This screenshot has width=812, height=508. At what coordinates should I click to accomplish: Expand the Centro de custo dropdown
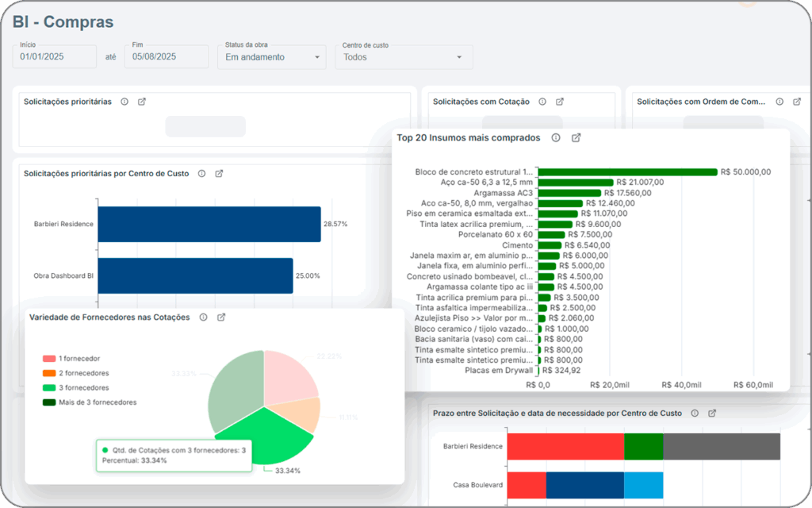403,57
